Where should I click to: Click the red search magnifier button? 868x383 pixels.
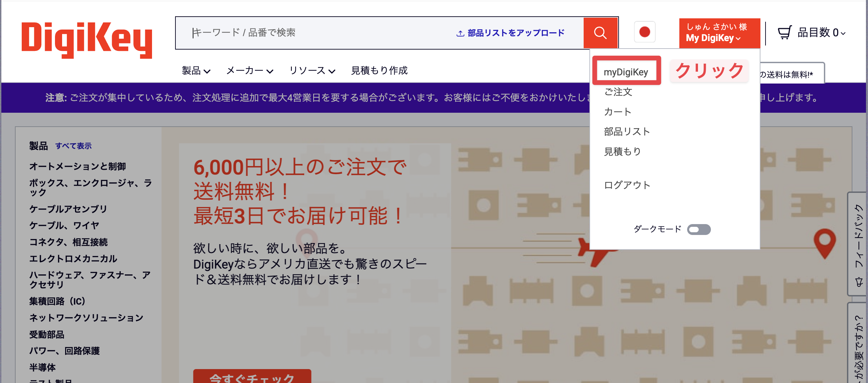(x=600, y=33)
